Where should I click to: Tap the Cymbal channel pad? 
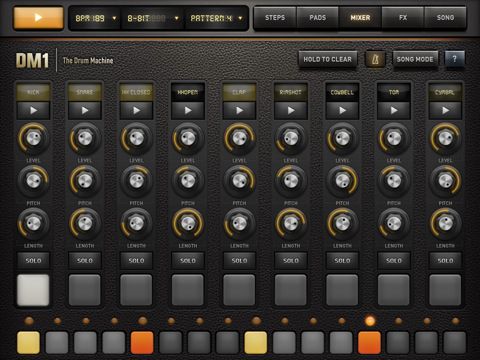click(445, 290)
